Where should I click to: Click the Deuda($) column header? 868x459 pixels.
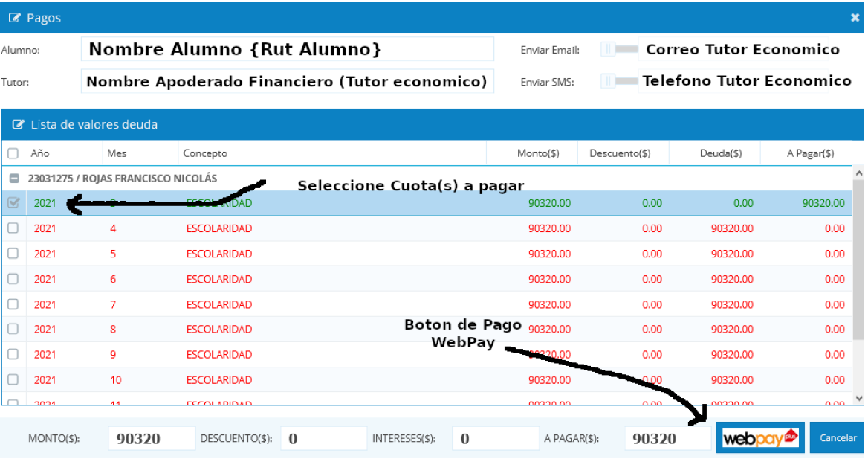click(720, 153)
